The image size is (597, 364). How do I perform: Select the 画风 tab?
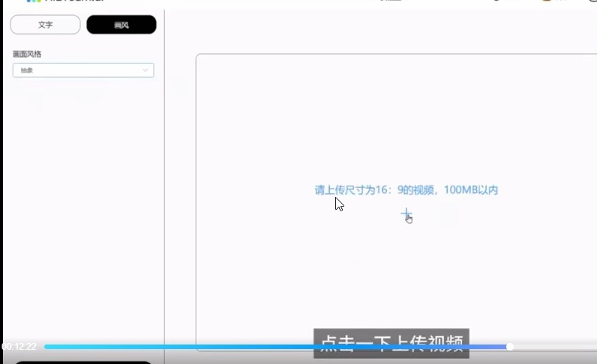(121, 25)
